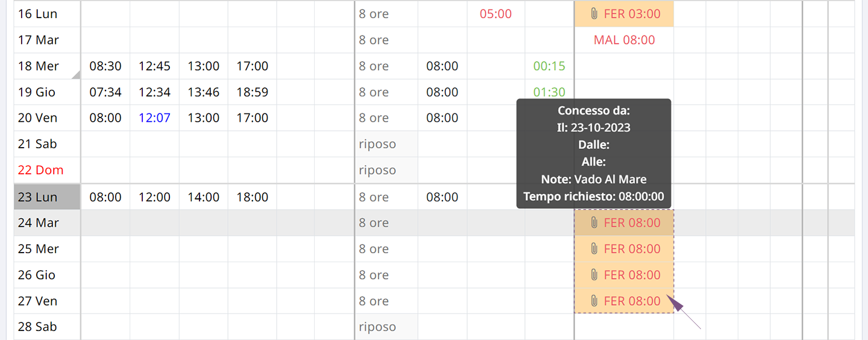This screenshot has height=340, width=868.
Task: Click the paperclip icon on 27 Ven FER entry
Action: [594, 301]
